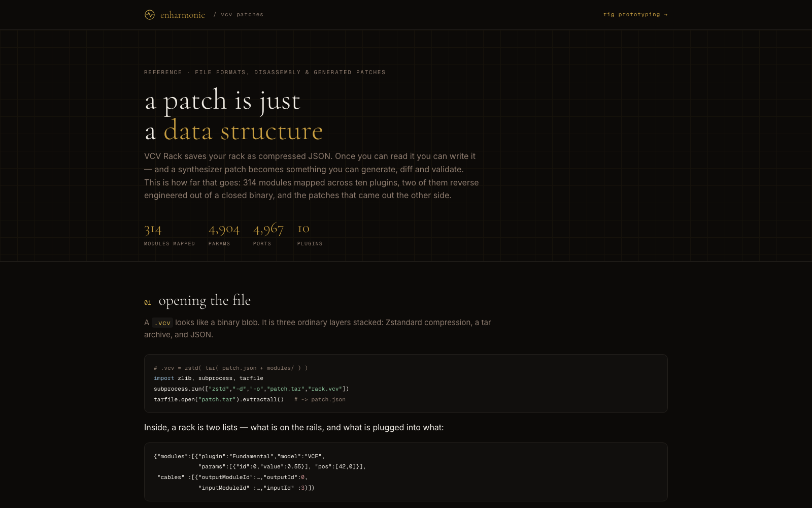Go to the vcv patches breadcrumb
This screenshot has width=812, height=508.
click(242, 15)
